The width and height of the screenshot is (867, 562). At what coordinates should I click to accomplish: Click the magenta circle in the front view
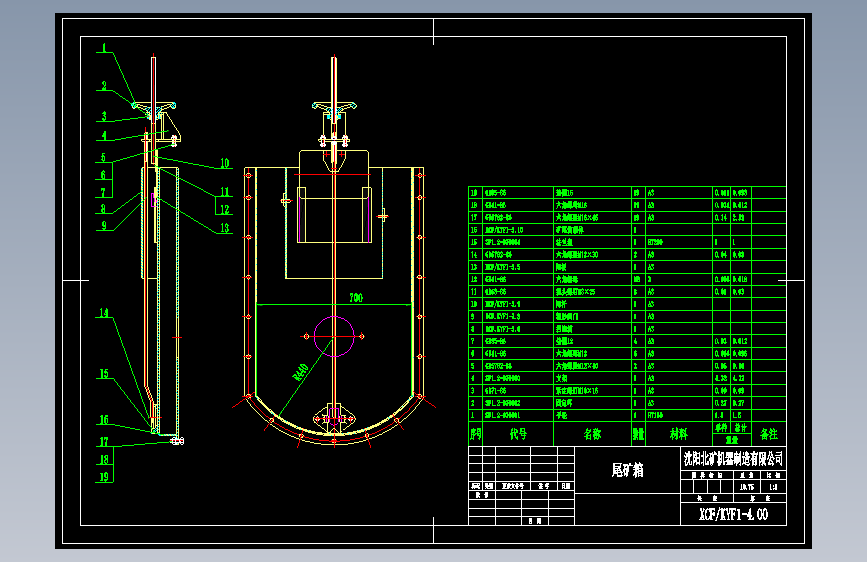[334, 336]
